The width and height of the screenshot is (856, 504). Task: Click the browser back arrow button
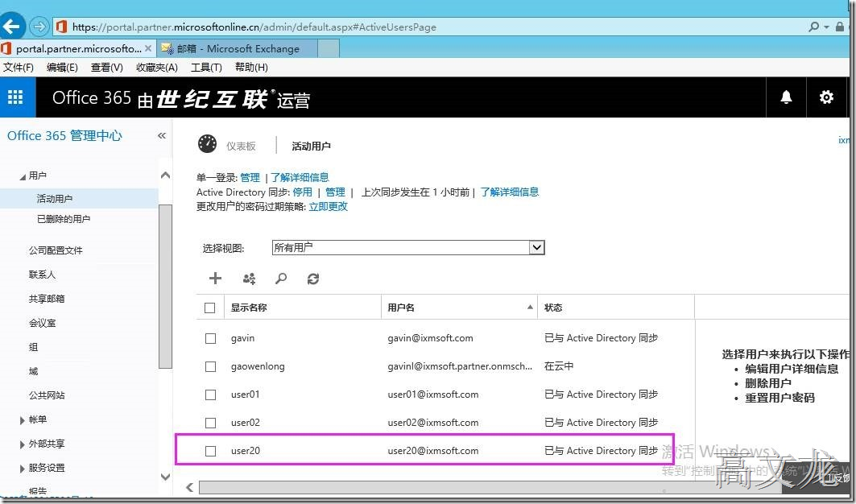[12, 27]
